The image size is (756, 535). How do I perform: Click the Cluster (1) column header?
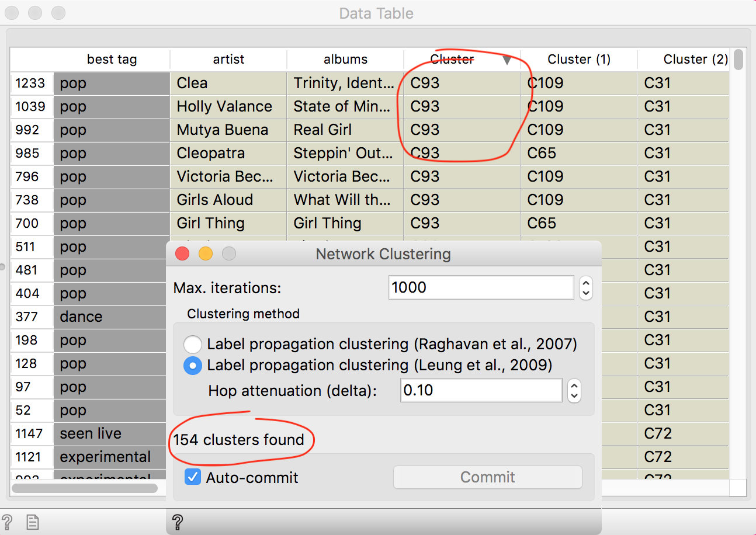(x=578, y=59)
